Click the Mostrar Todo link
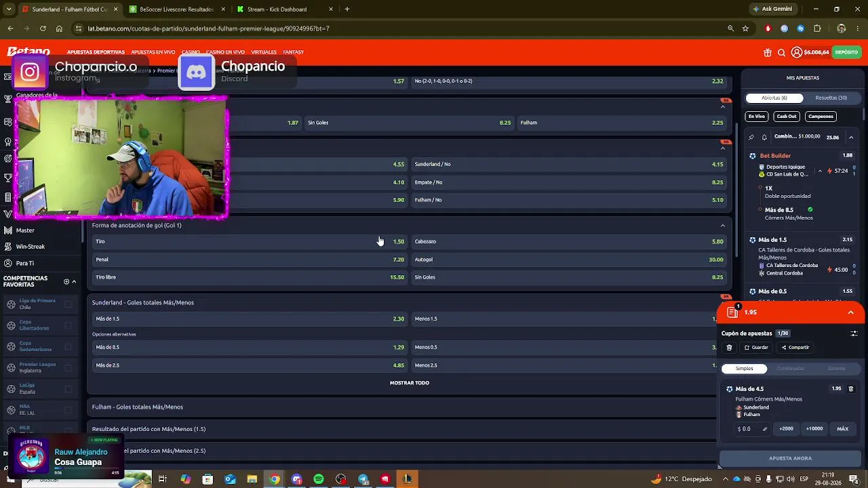The width and height of the screenshot is (868, 488). (x=409, y=383)
